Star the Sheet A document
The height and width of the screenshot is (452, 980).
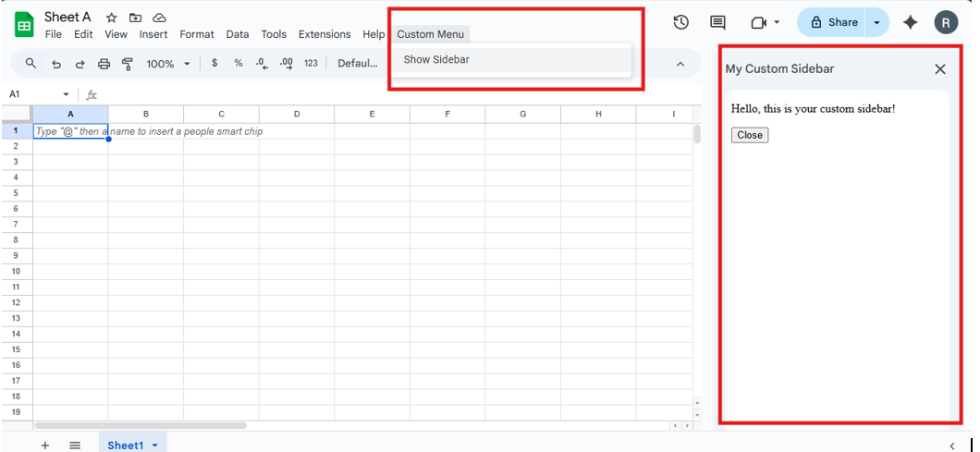pyautogui.click(x=112, y=18)
